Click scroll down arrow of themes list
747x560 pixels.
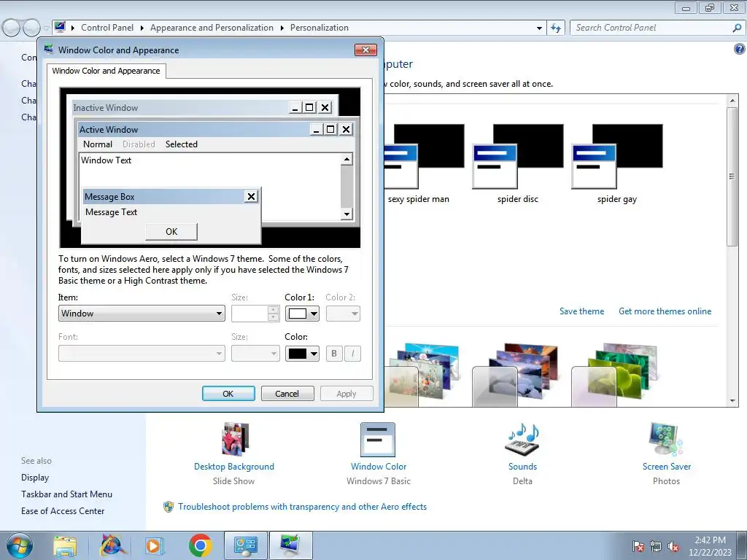[x=732, y=401]
